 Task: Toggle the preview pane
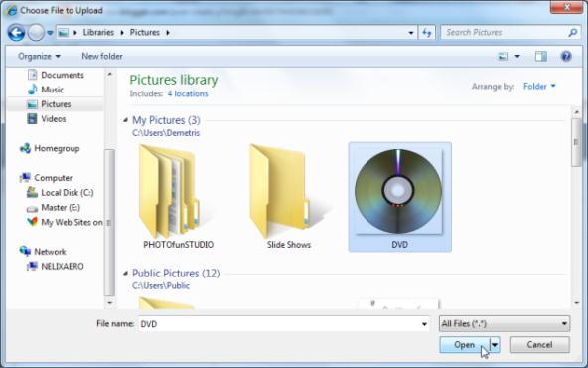[540, 57]
